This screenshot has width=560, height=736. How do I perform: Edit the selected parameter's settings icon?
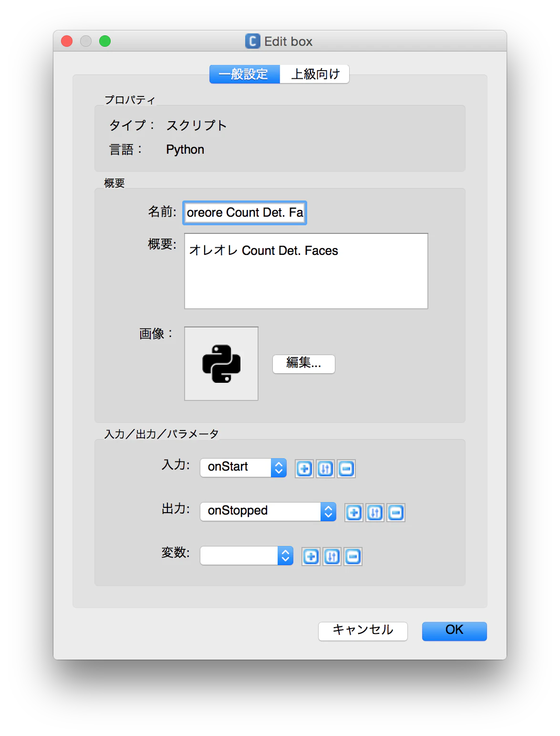click(332, 557)
